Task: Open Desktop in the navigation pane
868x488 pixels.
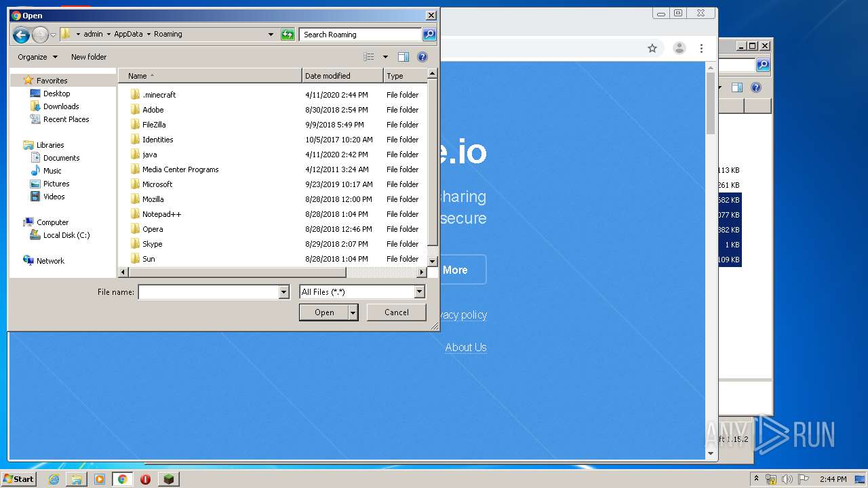Action: coord(56,94)
